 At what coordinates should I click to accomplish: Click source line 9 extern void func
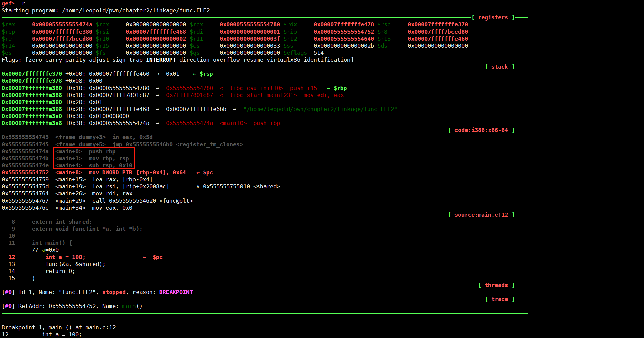point(87,229)
